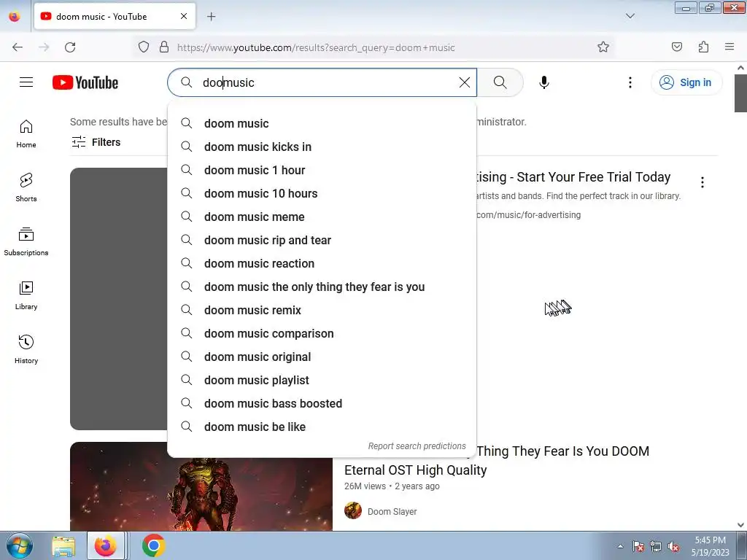Open the Start Your Free Trial Today ad title
The image size is (747, 560).
573,177
